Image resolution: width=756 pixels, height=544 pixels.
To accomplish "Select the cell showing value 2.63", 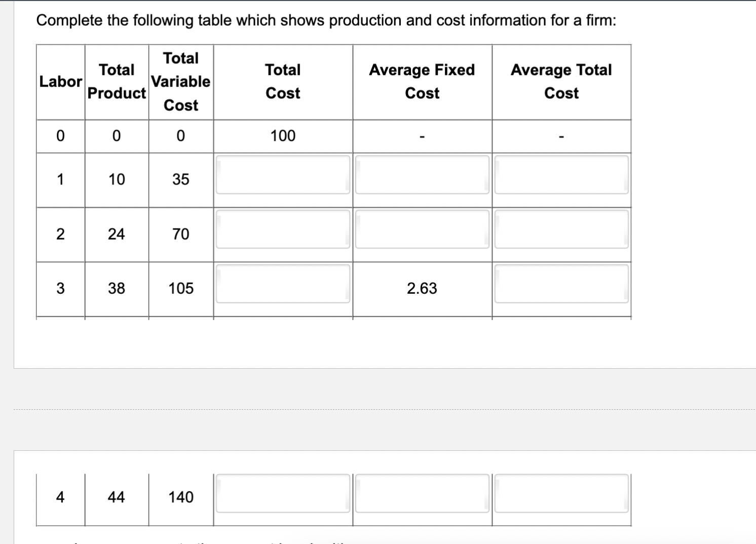I will point(422,288).
